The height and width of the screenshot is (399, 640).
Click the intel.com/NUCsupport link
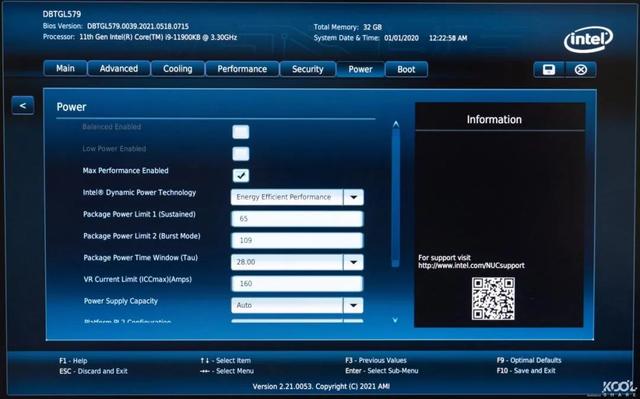pyautogui.click(x=471, y=266)
